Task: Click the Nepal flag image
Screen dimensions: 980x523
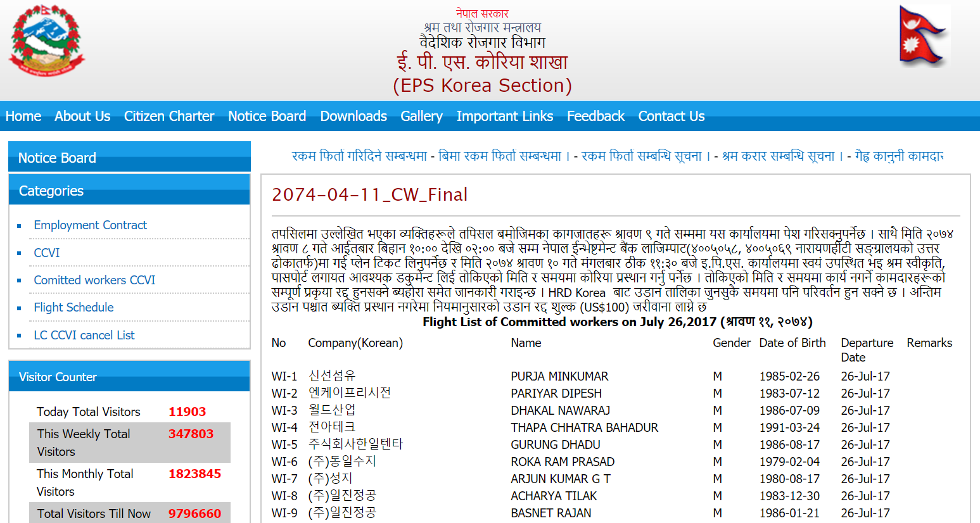Action: [923, 32]
